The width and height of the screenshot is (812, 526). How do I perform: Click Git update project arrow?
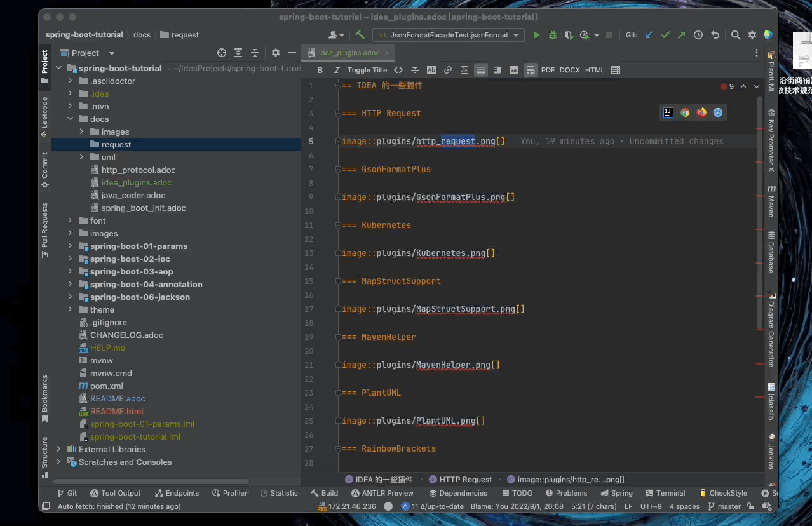649,36
